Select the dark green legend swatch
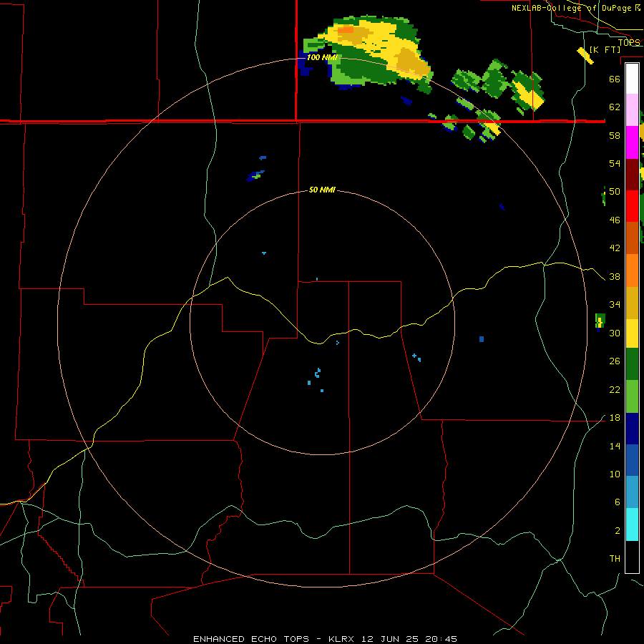644x644 pixels. (x=632, y=364)
